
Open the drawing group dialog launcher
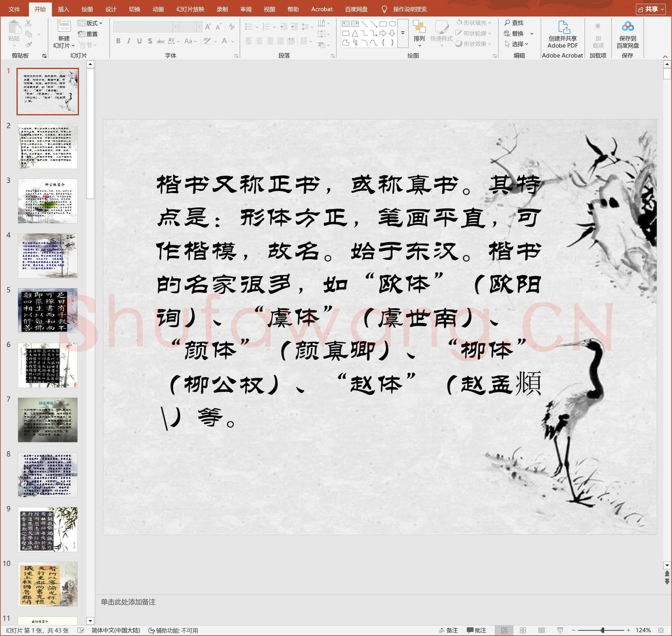tap(495, 56)
